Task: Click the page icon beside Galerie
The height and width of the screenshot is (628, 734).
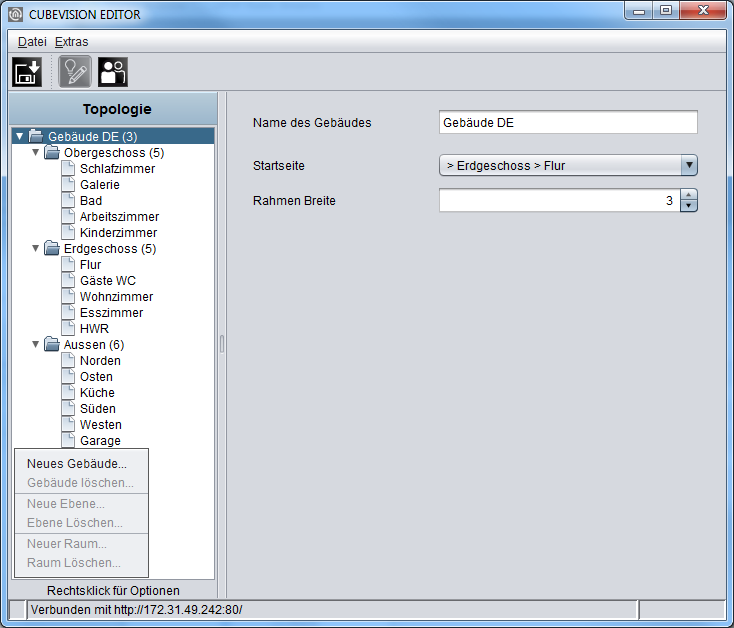Action: [x=68, y=184]
